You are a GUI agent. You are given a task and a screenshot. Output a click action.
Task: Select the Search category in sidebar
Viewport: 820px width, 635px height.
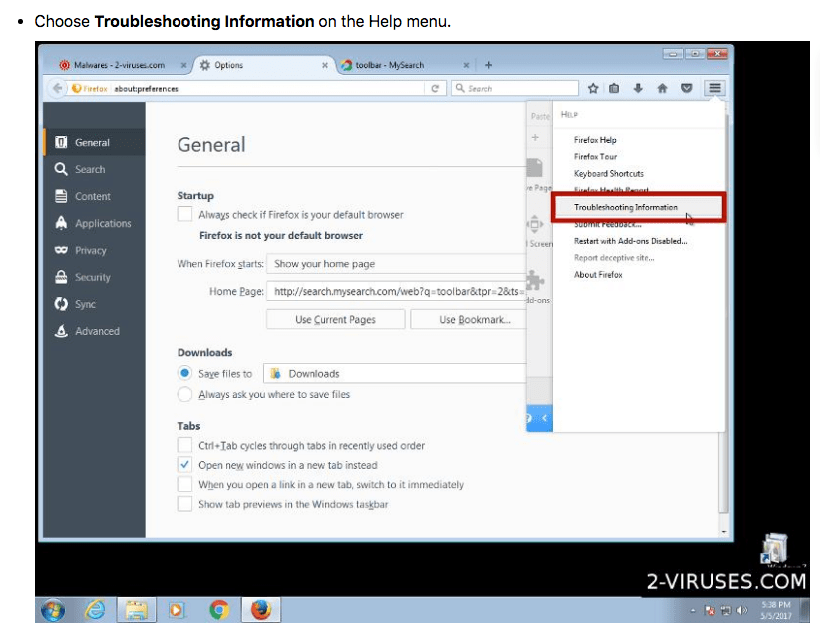point(95,169)
